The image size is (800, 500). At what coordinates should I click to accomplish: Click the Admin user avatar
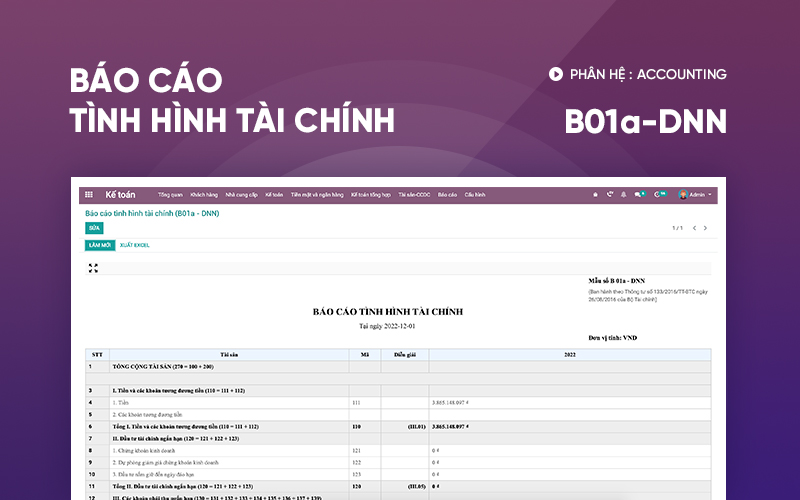pyautogui.click(x=683, y=194)
